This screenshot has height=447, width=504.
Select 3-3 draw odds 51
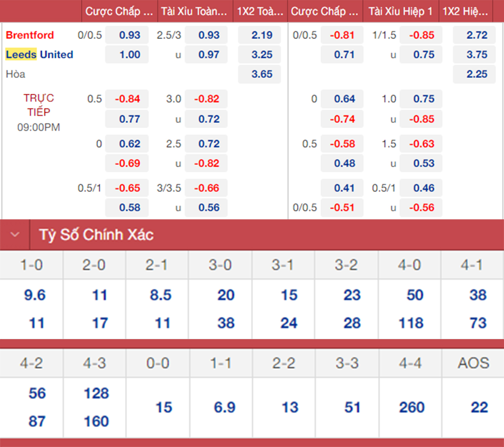(x=352, y=407)
